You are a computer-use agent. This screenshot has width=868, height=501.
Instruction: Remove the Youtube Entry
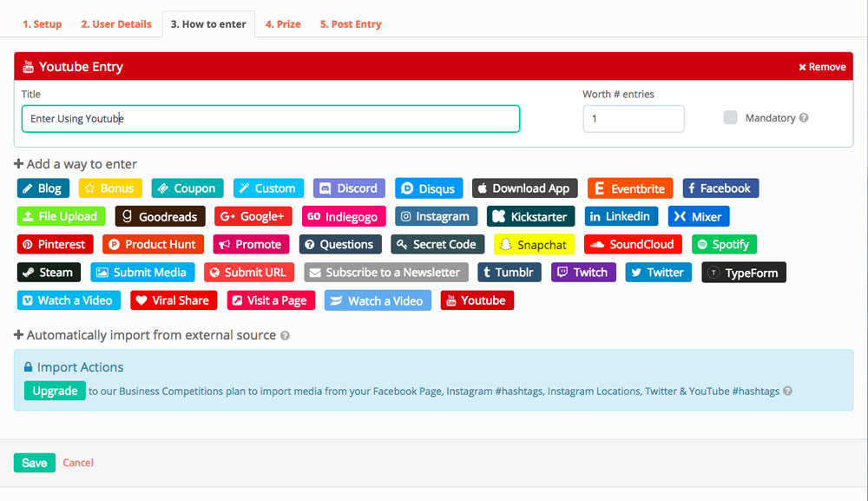click(x=822, y=67)
